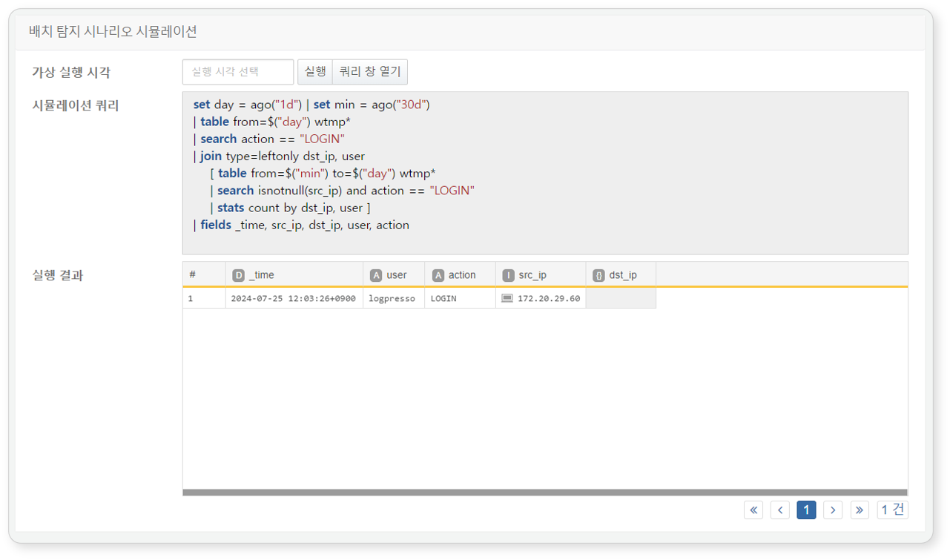Click inside the simulation query editor

(545, 173)
